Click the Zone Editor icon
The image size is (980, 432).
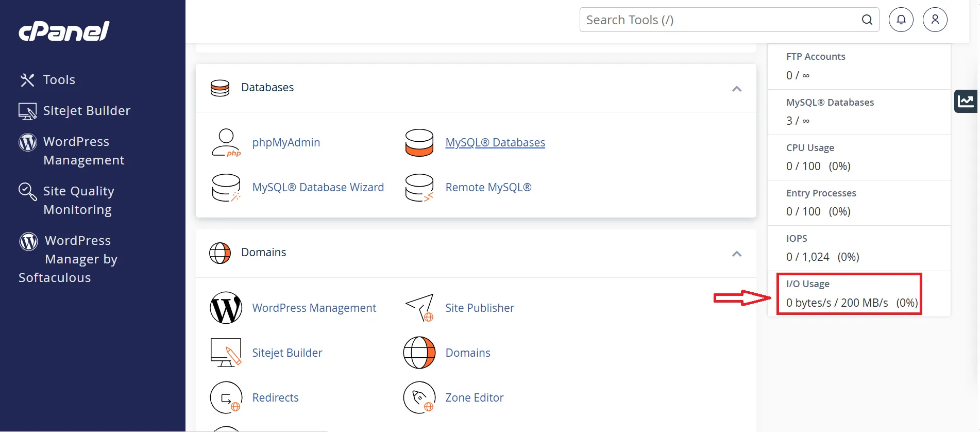pos(419,397)
